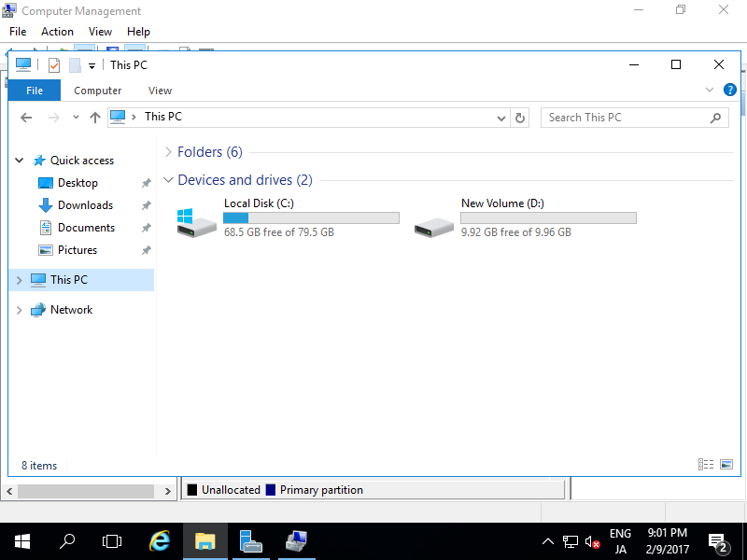
Task: Expand the ribbon with the chevron
Action: pos(710,90)
